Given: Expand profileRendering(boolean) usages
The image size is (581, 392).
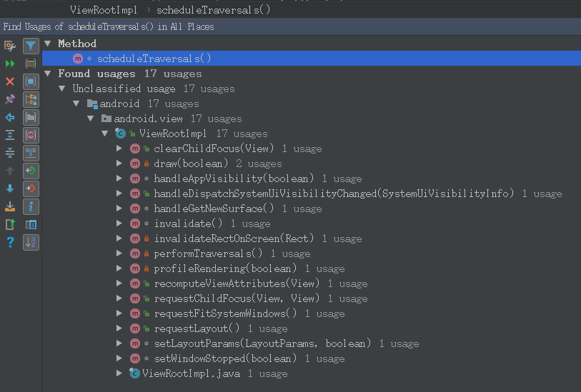Looking at the screenshot, I should click(119, 268).
